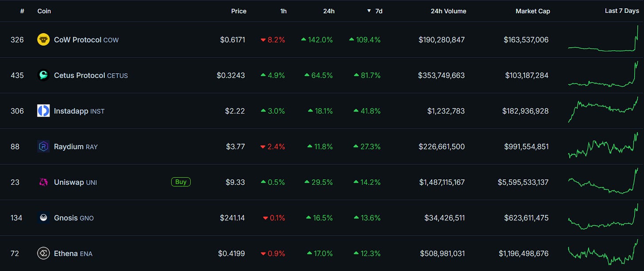Click the 8.2% 1h drop for CoW Protocol
Screen dimensions: 644x271
coord(273,40)
